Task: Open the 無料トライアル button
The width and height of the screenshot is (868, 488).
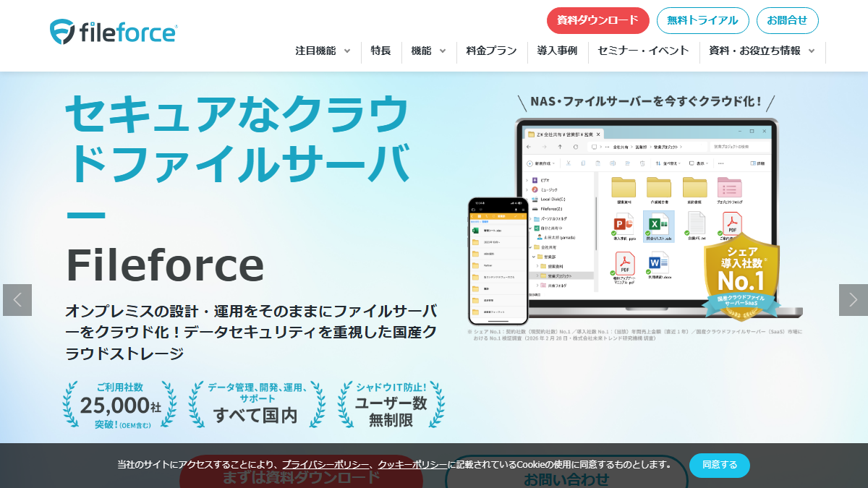Action: 702,20
